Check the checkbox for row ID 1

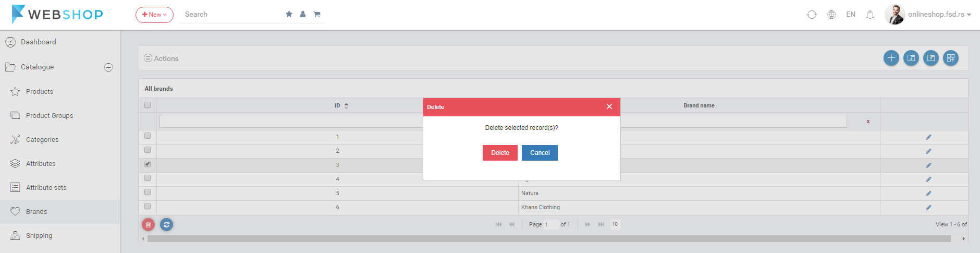pyautogui.click(x=148, y=136)
